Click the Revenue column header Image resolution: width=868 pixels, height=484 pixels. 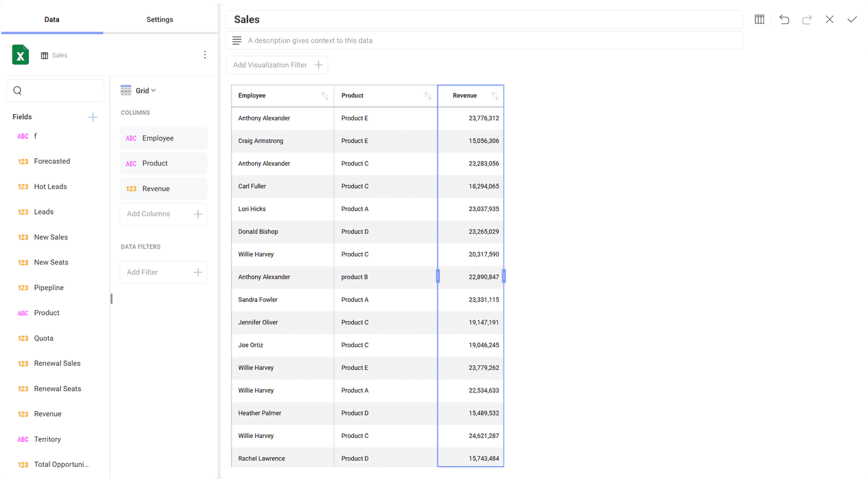471,96
